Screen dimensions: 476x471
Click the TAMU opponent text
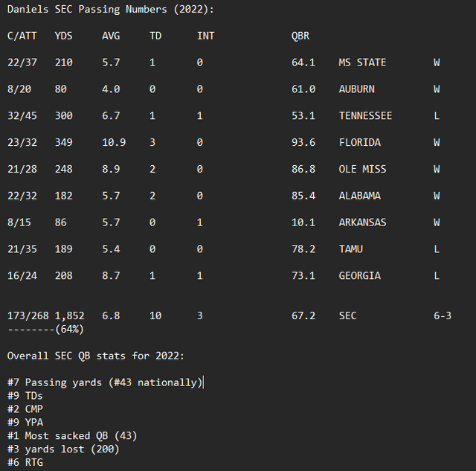[350, 249]
